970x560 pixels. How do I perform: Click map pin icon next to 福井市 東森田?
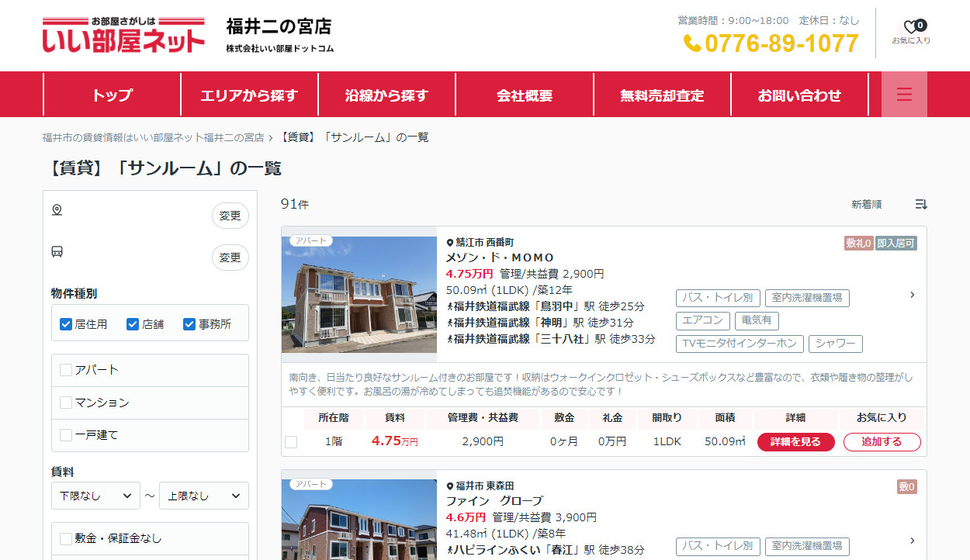pyautogui.click(x=450, y=486)
